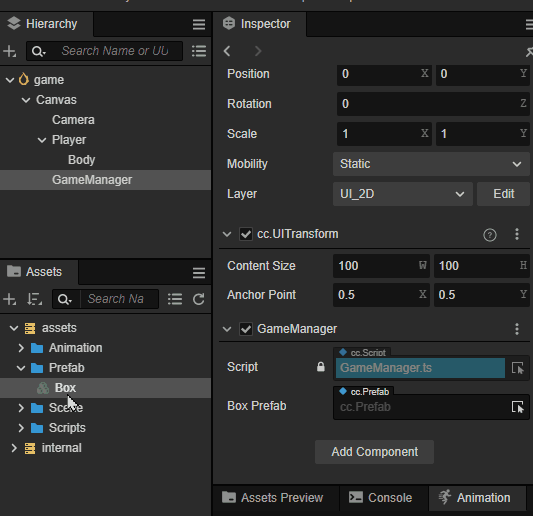
Task: Click the Scripts folder icon
Action: [x=37, y=428]
